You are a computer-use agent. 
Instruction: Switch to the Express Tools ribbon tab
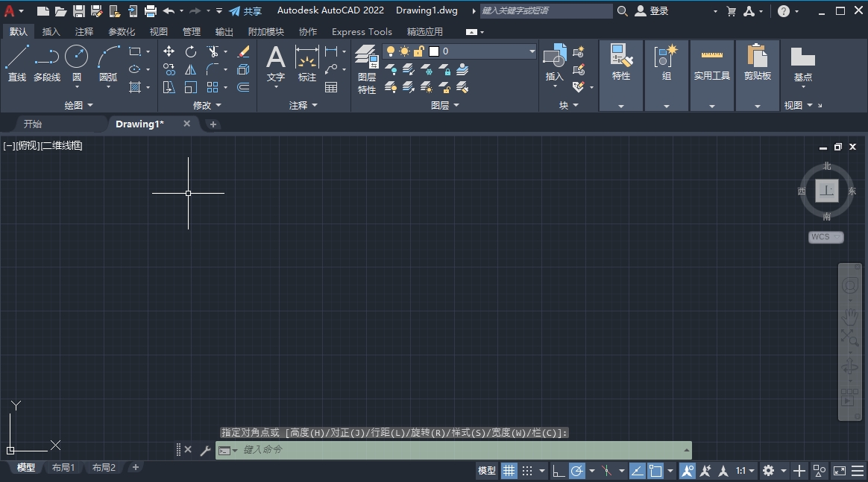pos(362,31)
